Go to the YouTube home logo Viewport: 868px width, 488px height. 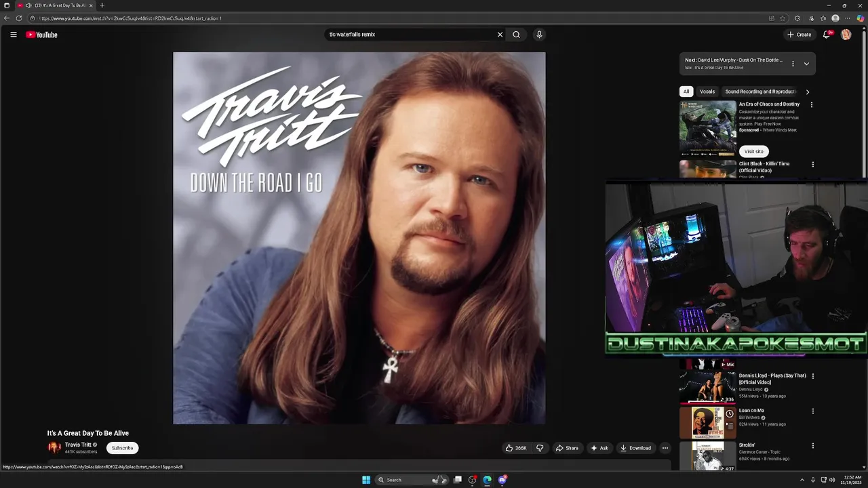[41, 35]
